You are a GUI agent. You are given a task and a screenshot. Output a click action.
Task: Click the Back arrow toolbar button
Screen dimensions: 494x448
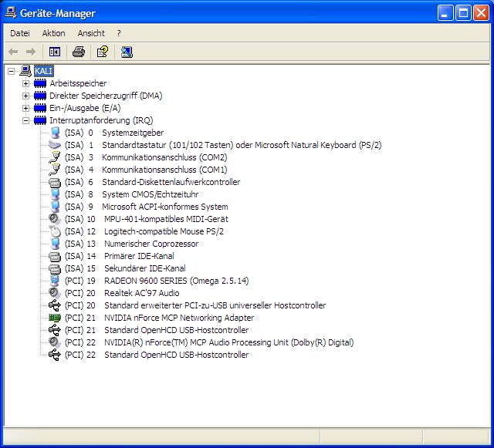[x=13, y=52]
